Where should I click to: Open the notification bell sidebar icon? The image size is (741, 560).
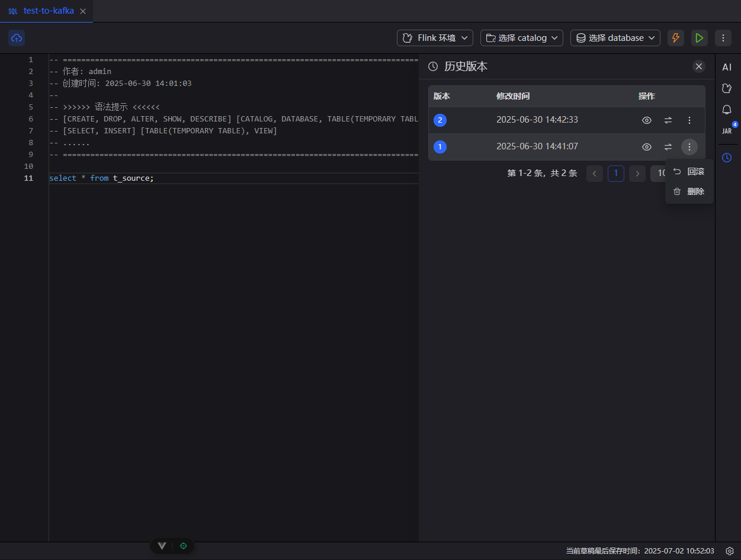coord(727,110)
